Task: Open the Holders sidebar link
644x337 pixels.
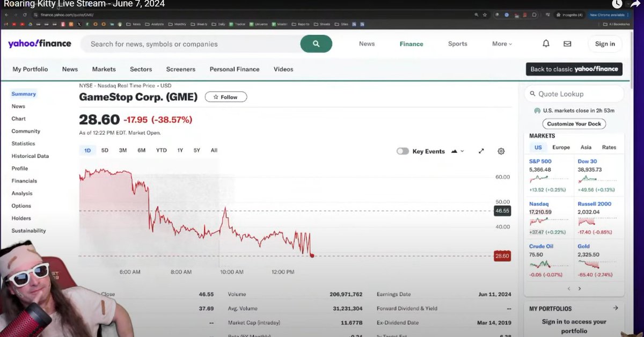Action: click(x=21, y=218)
